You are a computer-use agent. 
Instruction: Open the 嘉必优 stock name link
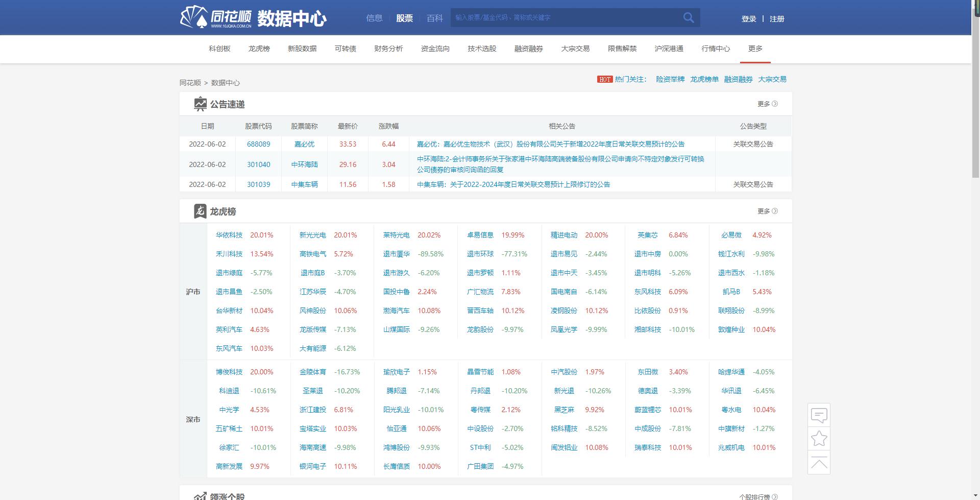[x=304, y=144]
